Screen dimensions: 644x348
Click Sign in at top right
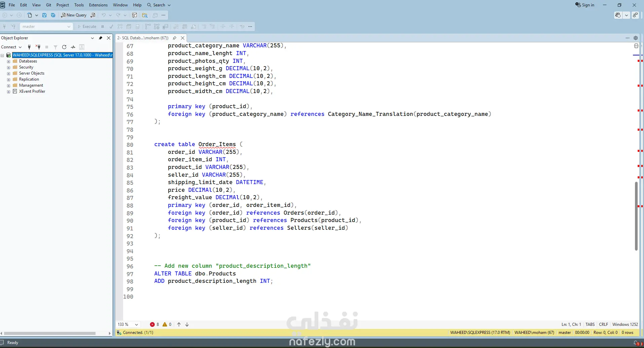[x=585, y=5]
